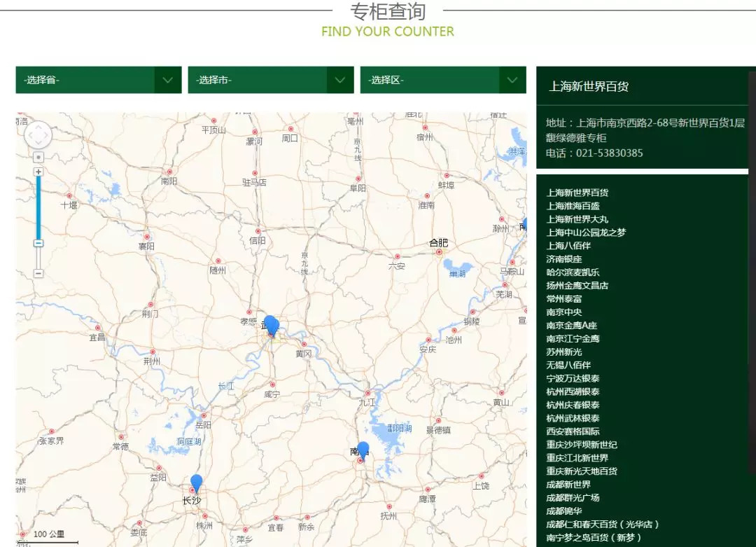The height and width of the screenshot is (547, 756).
Task: Click the blue map pin at 长沙
Action: point(196,483)
